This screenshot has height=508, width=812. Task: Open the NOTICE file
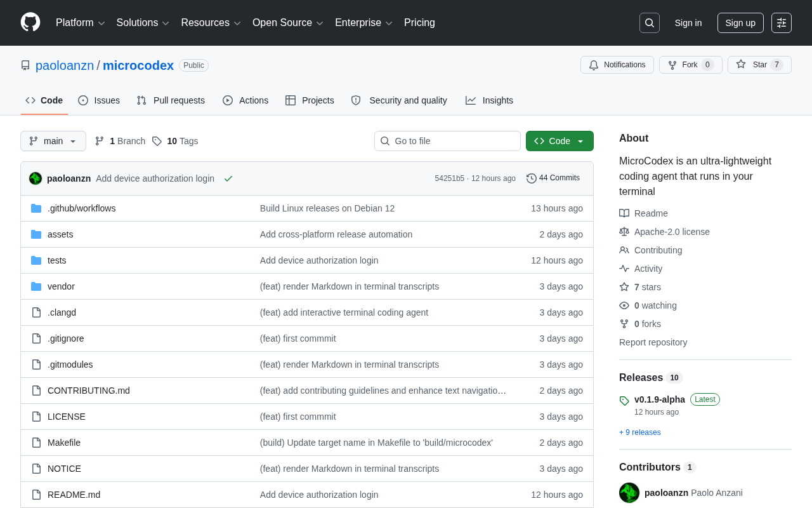64,469
